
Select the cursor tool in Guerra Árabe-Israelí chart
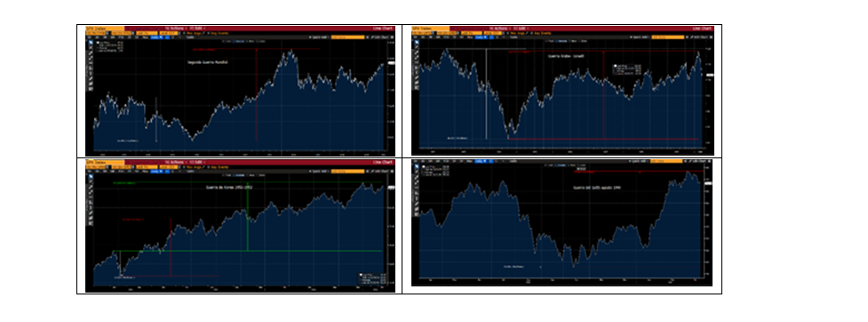point(417,42)
